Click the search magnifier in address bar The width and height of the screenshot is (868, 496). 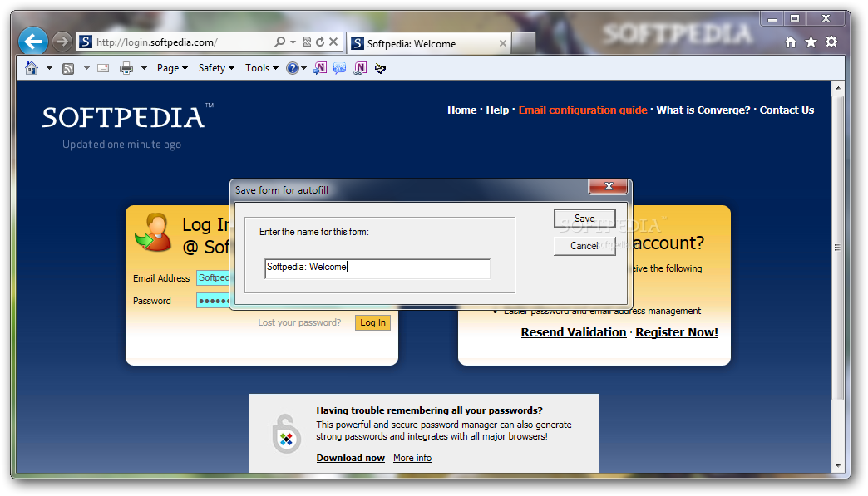(279, 42)
